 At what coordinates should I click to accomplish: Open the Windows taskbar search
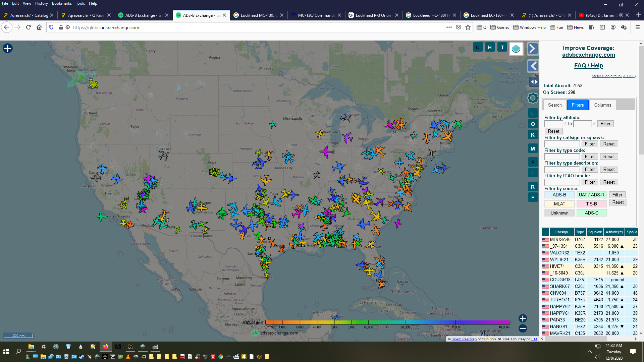(18, 352)
